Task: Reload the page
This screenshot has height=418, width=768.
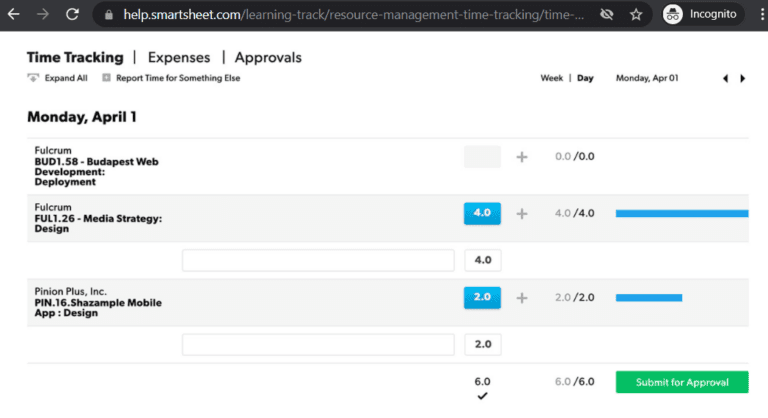Action: click(72, 15)
